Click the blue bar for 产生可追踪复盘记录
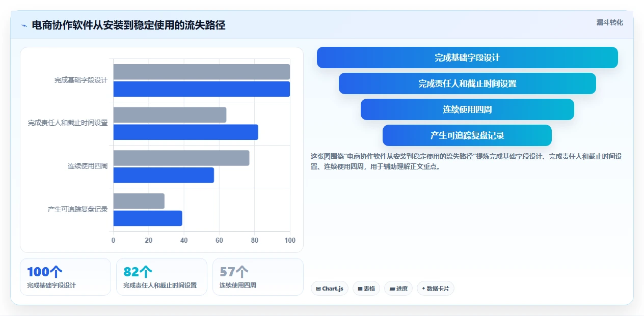644x316 pixels. point(148,218)
